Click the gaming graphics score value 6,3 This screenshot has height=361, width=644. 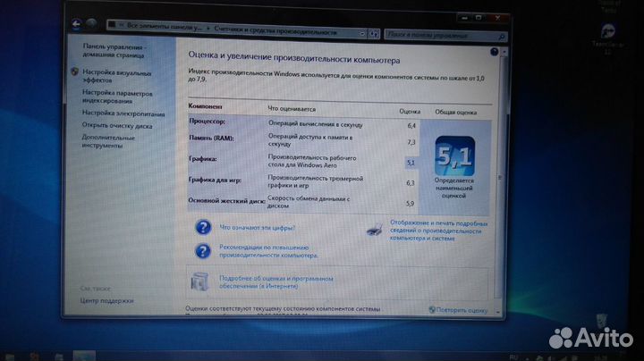[x=411, y=183]
